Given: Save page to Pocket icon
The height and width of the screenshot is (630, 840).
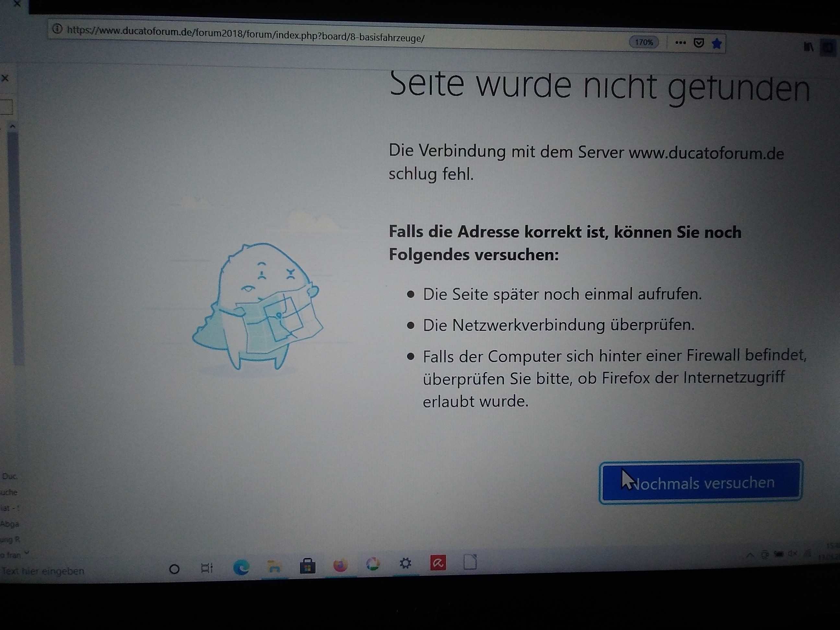Looking at the screenshot, I should 699,43.
